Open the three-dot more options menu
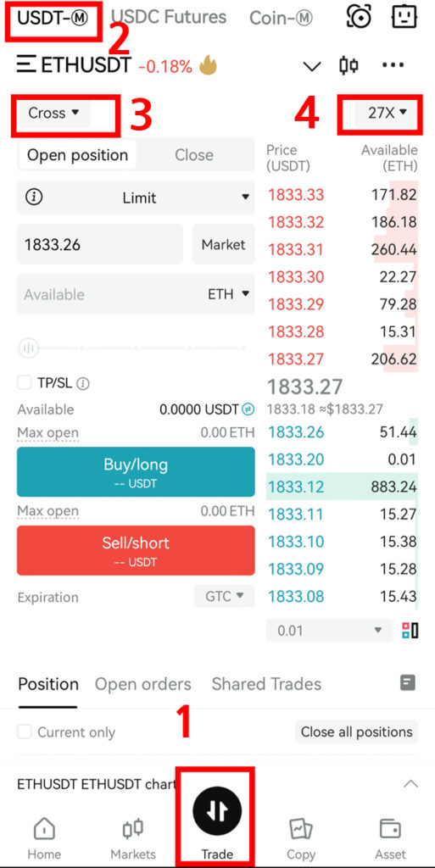Viewport: 435px width, 868px height. 393,65
